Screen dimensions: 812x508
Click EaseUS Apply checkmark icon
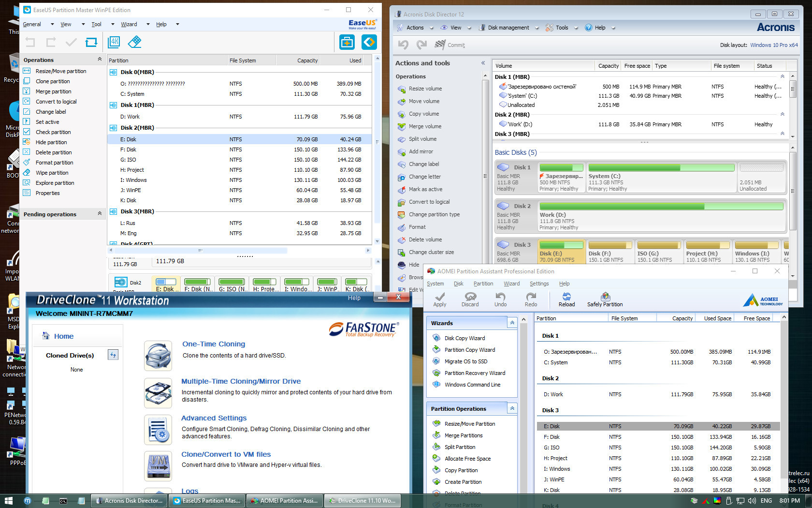click(71, 43)
